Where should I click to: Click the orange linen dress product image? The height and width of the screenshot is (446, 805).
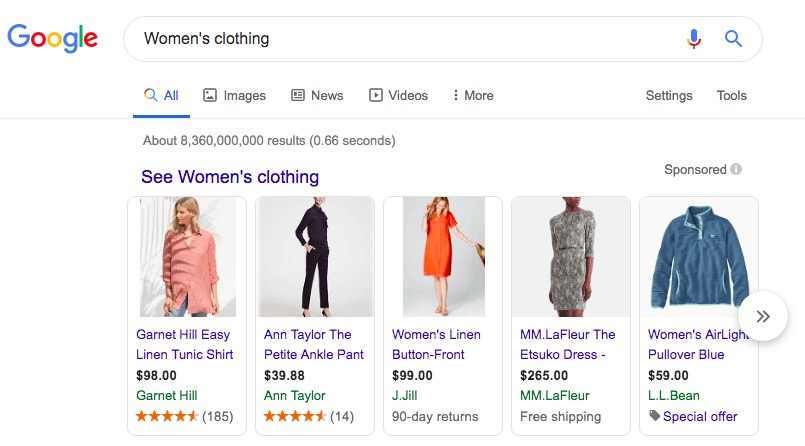[x=444, y=257]
